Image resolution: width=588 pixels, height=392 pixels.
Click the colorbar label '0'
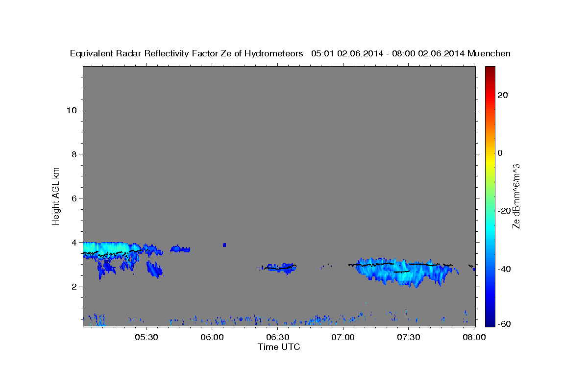(500, 153)
